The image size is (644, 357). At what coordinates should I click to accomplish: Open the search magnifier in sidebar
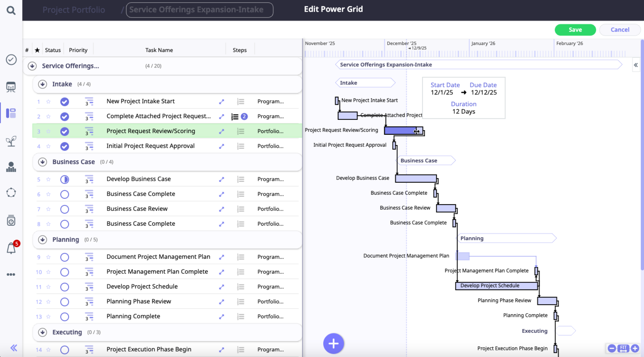(x=11, y=11)
